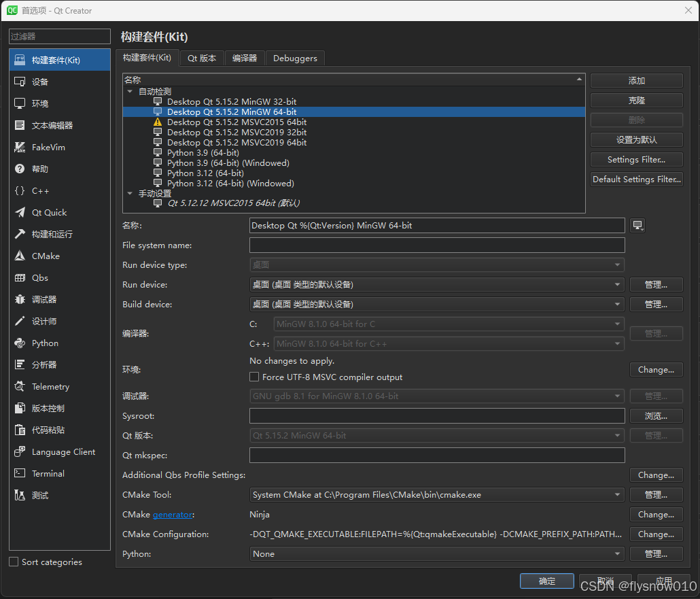This screenshot has height=599, width=700.
Task: Switch to the Qt 版本 tab
Action: (x=202, y=58)
